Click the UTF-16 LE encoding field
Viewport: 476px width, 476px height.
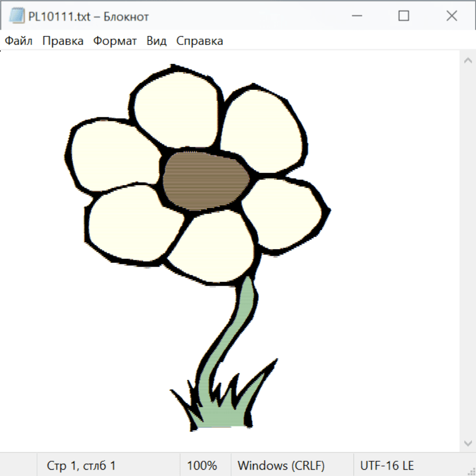tap(387, 465)
